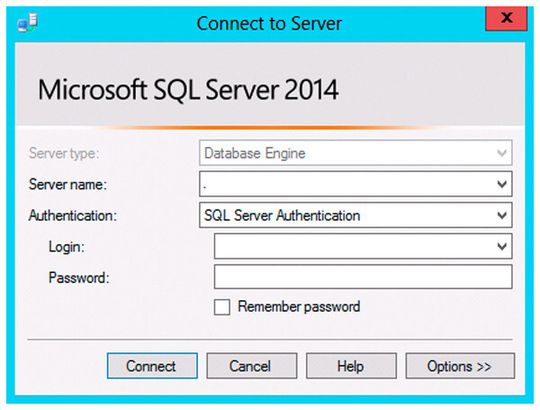Click the Connect button
The image size is (540, 410).
(152, 366)
